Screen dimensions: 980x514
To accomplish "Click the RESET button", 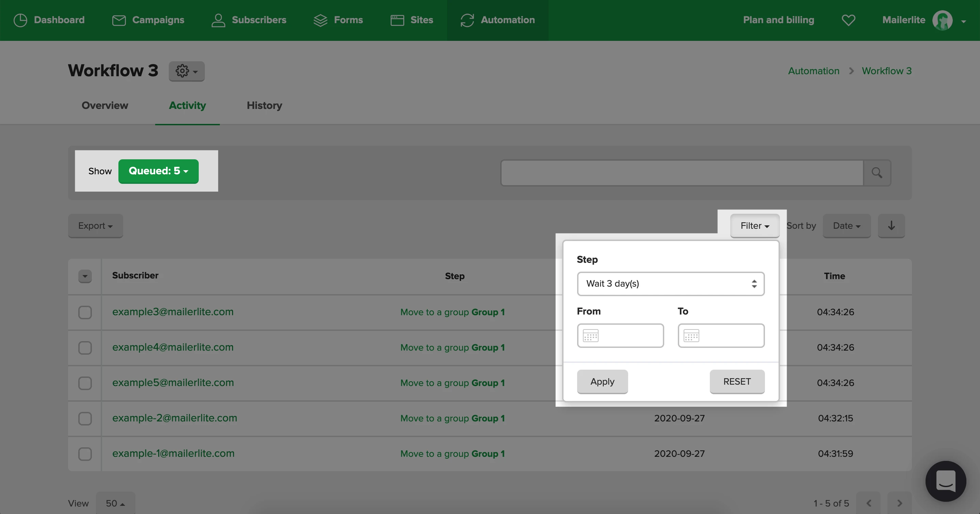I will click(x=737, y=382).
